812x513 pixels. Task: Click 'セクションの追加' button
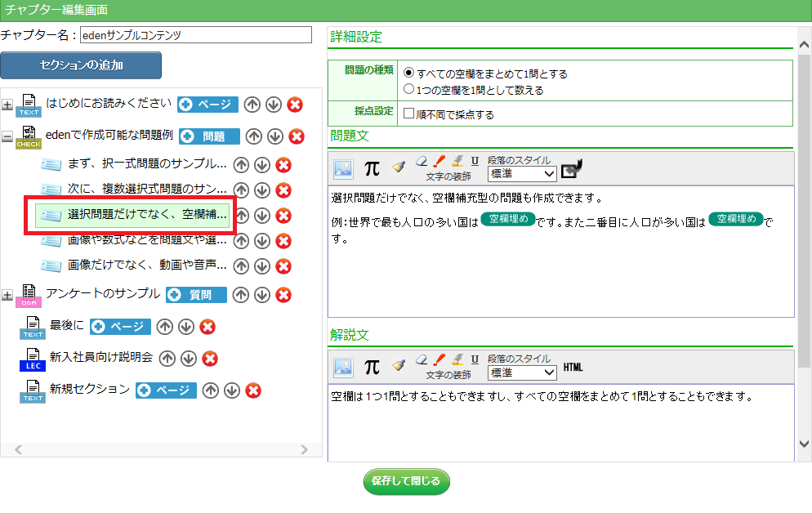81,65
